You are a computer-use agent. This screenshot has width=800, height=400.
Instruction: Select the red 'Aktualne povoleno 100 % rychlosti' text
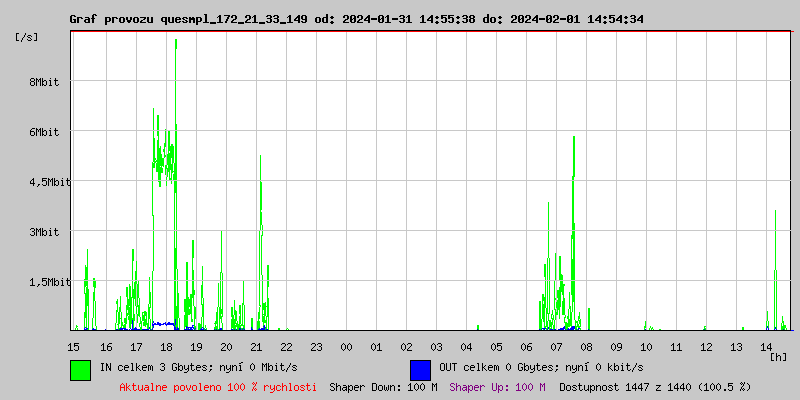click(217, 386)
